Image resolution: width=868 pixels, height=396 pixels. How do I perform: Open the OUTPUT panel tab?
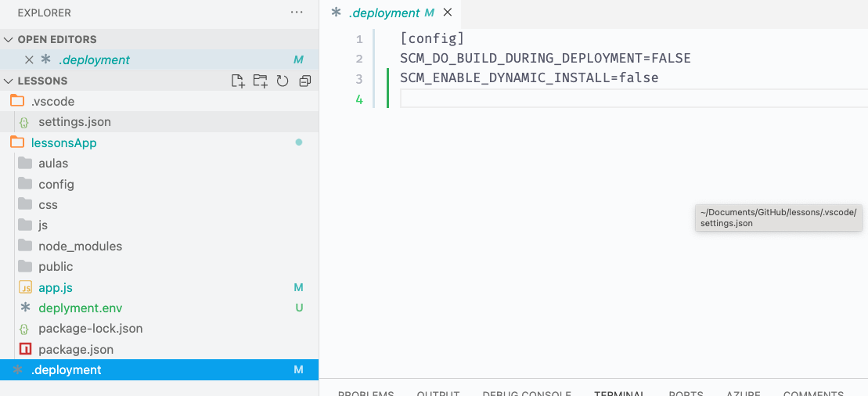(438, 393)
